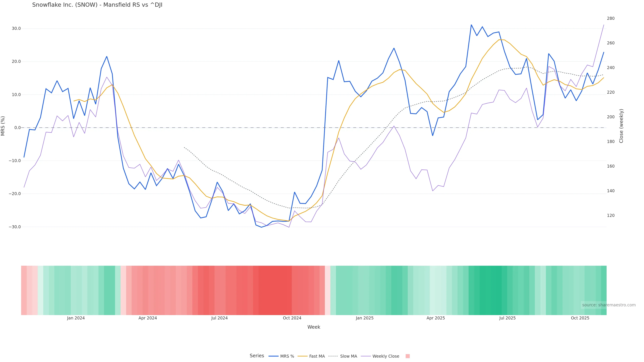Click the Snowflake Inc. chart title

[x=97, y=5]
